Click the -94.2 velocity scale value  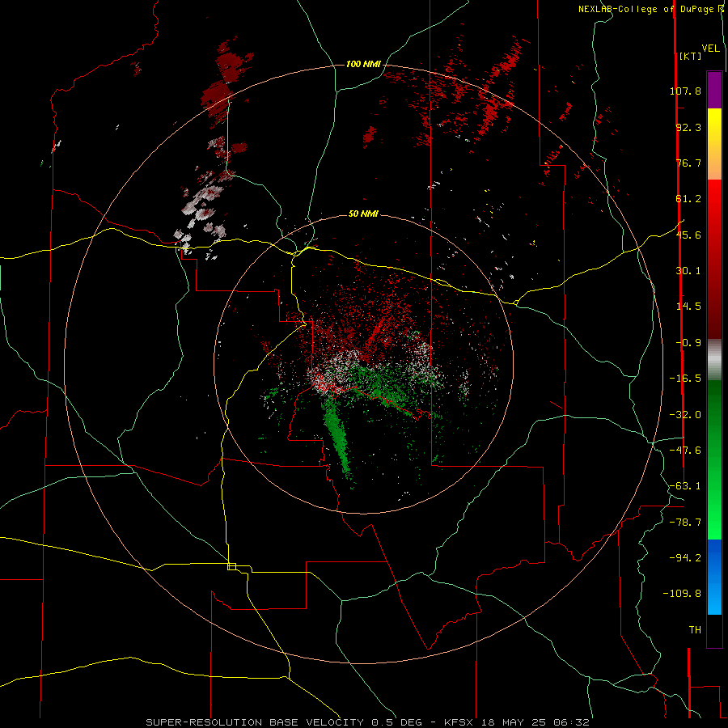685,557
